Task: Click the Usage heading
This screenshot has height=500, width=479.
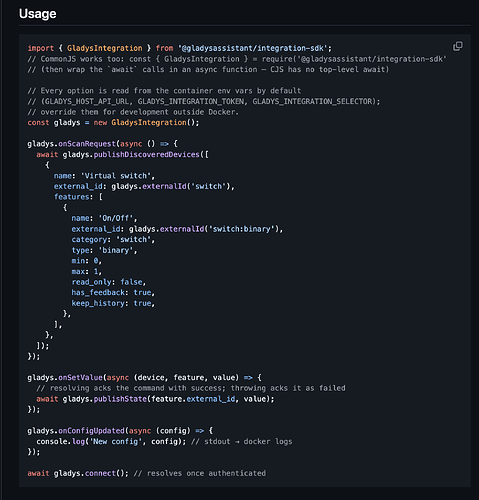Action: (x=37, y=14)
